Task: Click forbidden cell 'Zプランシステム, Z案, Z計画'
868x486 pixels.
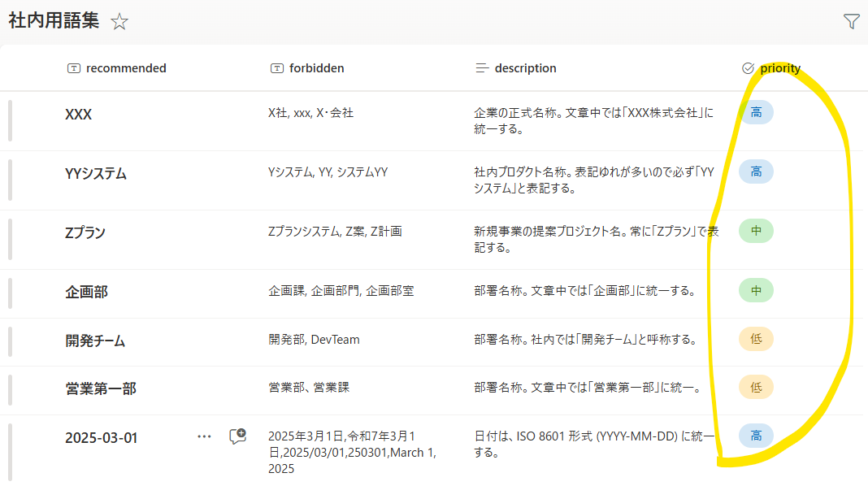Action: [x=336, y=232]
